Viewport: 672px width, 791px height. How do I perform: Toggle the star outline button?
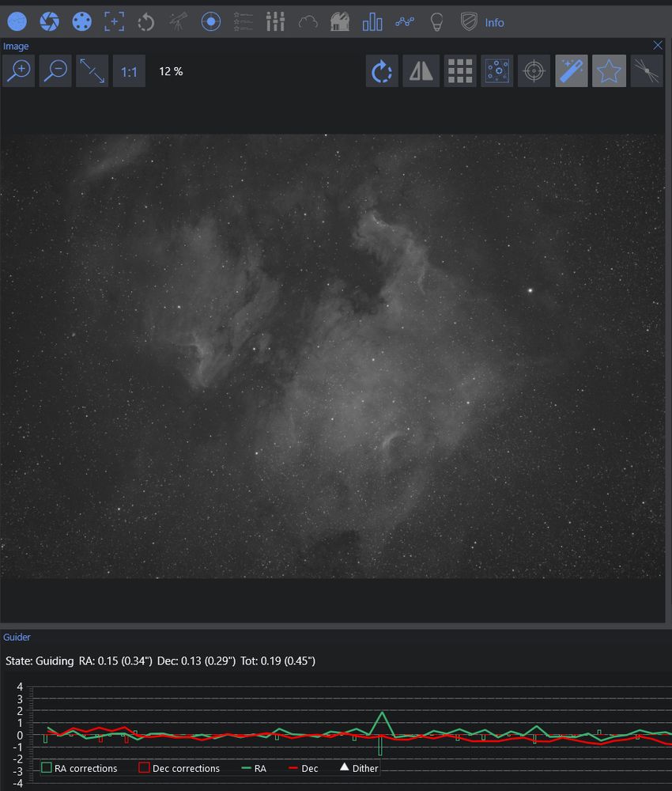[609, 70]
